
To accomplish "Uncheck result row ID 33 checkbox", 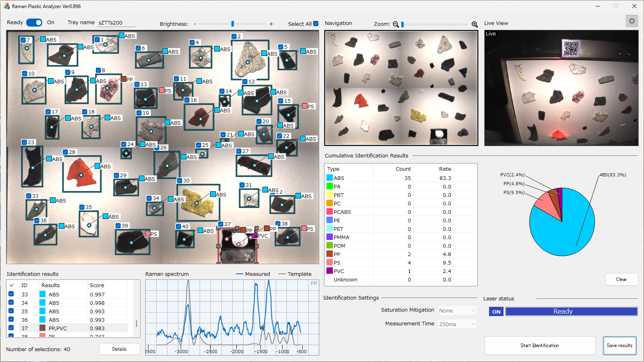I will (11, 294).
